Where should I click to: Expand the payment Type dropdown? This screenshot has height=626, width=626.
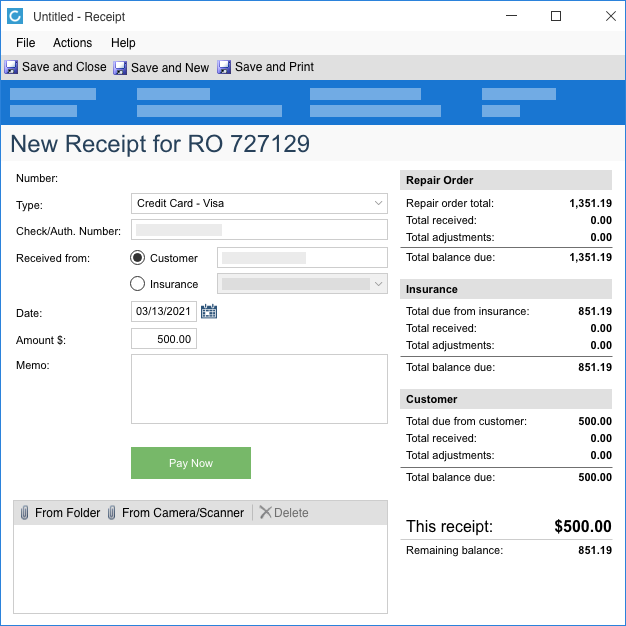(x=379, y=203)
